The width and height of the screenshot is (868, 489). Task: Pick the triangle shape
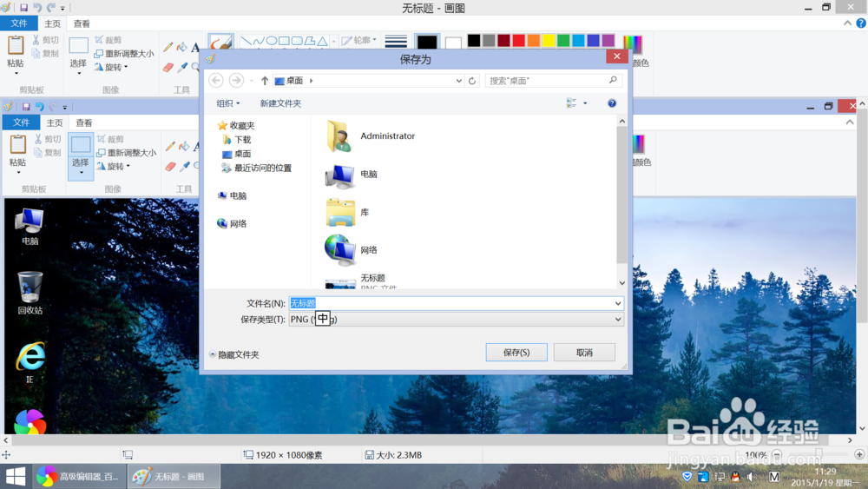[322, 41]
